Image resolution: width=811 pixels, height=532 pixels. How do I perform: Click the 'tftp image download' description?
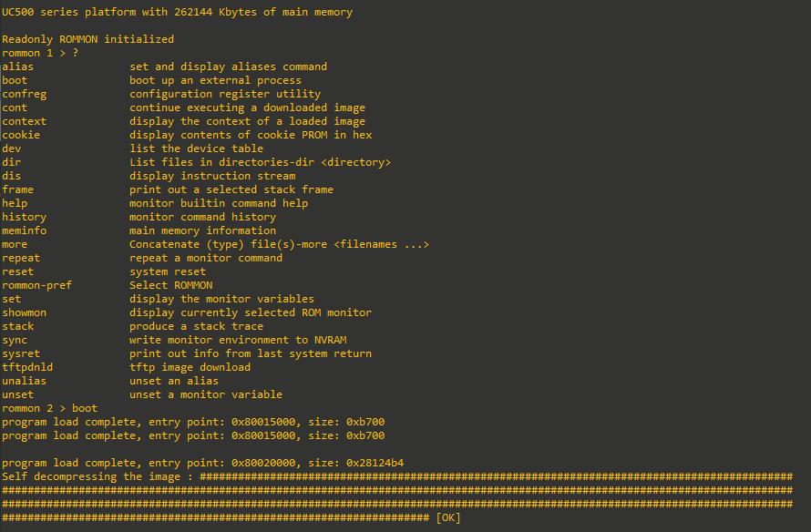coord(190,367)
